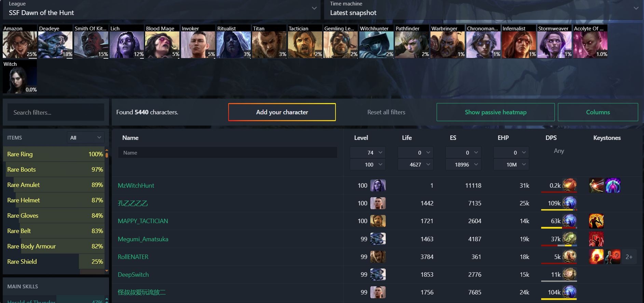Click MAPPY_TACTICIAN's keystone icon
Screen dimensions: 644x303
click(596, 221)
